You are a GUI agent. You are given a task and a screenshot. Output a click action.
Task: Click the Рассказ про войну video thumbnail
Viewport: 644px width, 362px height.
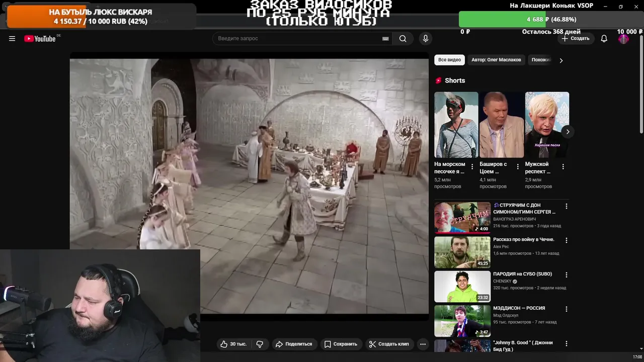point(462,252)
